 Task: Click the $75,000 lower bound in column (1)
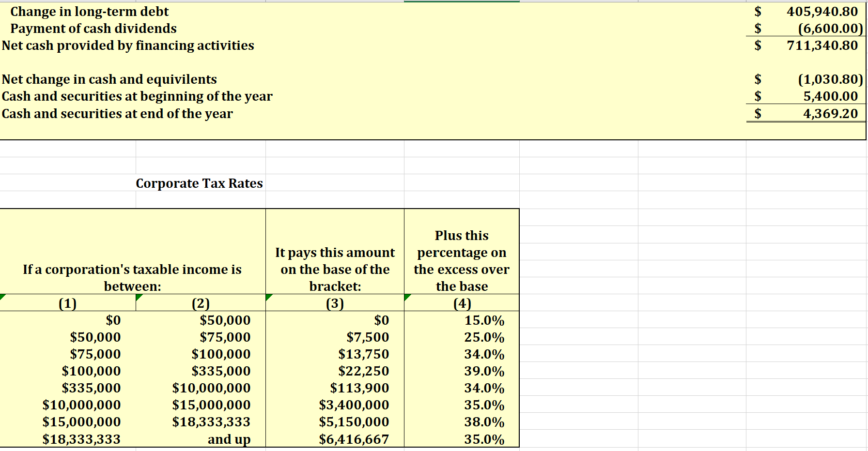click(x=95, y=354)
